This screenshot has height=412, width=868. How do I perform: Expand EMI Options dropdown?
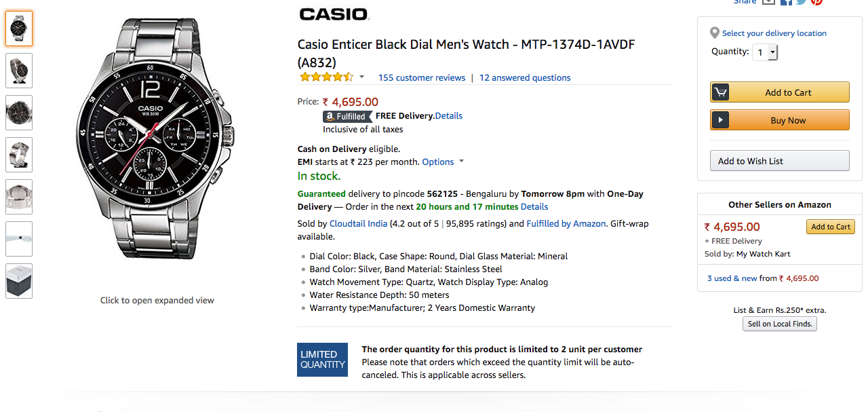(x=461, y=162)
